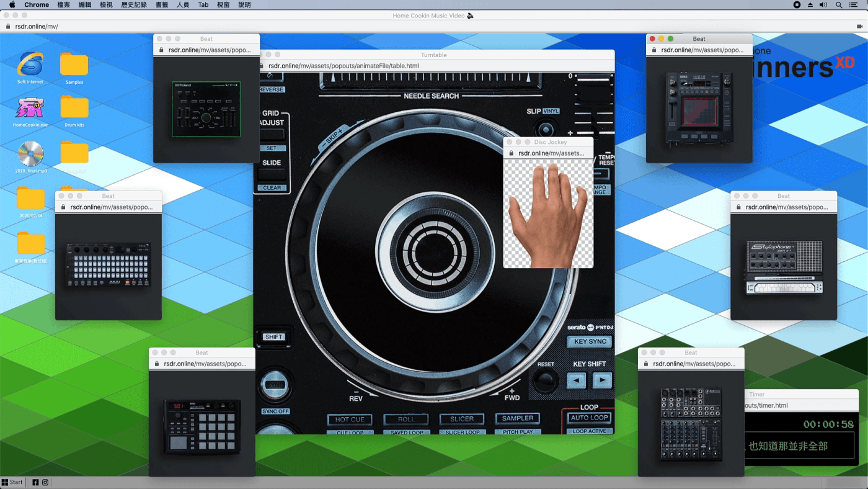
Task: Toggle the KEY SYNC button
Action: [590, 342]
